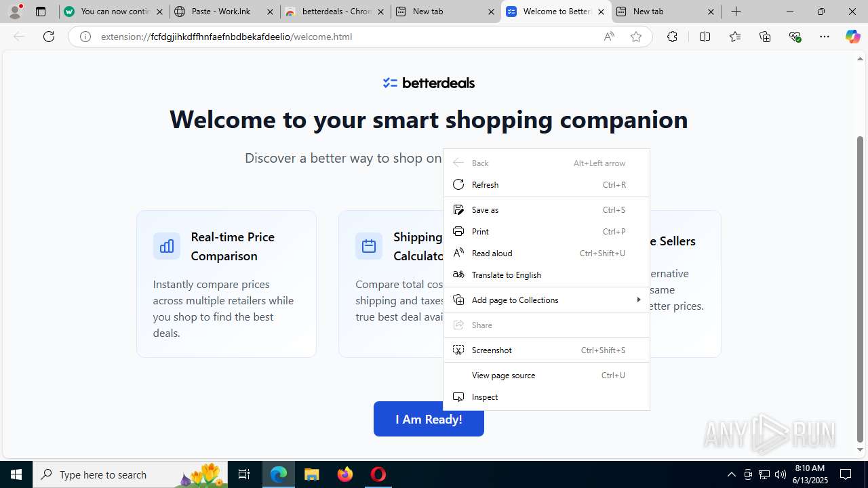868x488 pixels.
Task: Click the Windows search box
Action: click(130, 474)
